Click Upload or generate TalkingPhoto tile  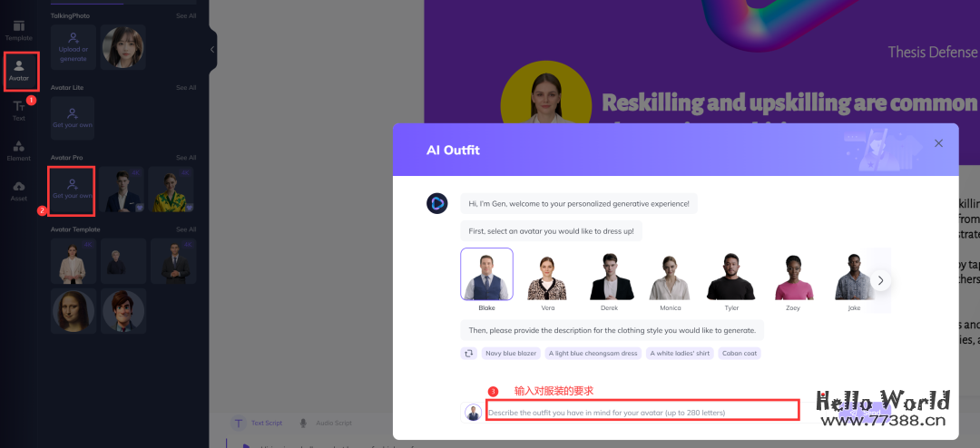coord(73,47)
